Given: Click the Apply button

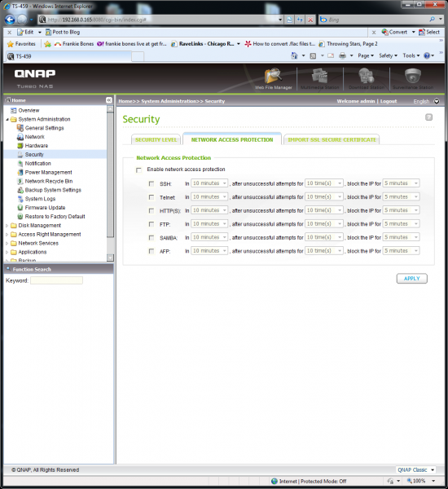Looking at the screenshot, I should point(412,278).
